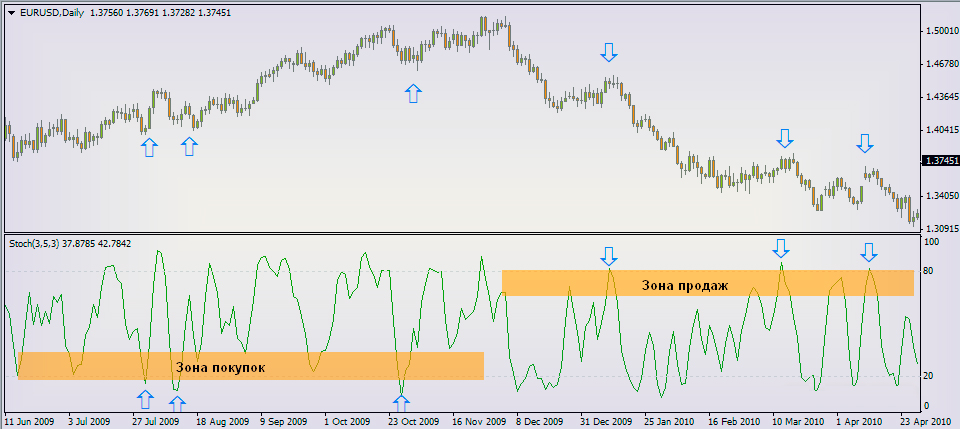Image resolution: width=960 pixels, height=429 pixels.
Task: Select the orange 'Зона покупок' zone
Action: pyautogui.click(x=250, y=366)
